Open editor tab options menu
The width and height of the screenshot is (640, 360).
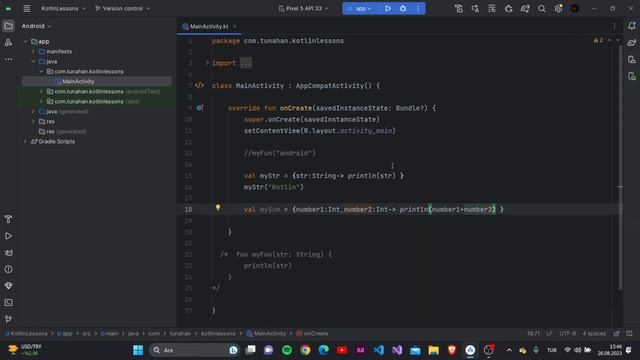point(614,26)
